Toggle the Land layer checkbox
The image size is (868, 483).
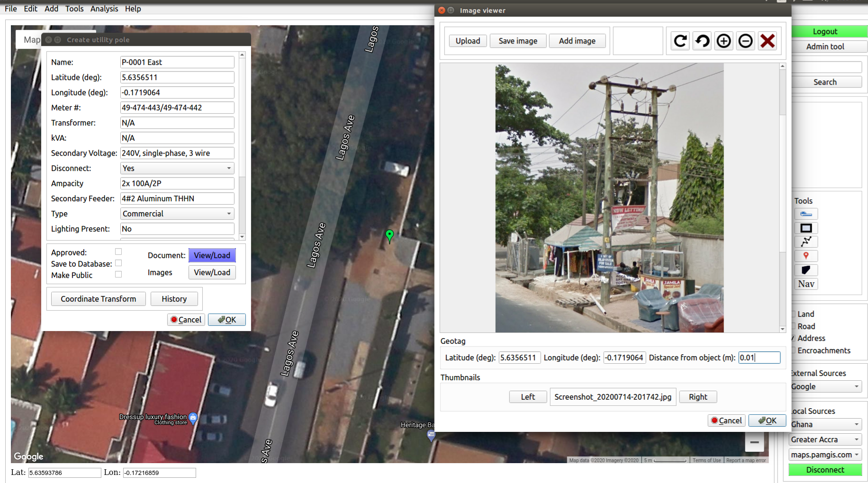(793, 314)
